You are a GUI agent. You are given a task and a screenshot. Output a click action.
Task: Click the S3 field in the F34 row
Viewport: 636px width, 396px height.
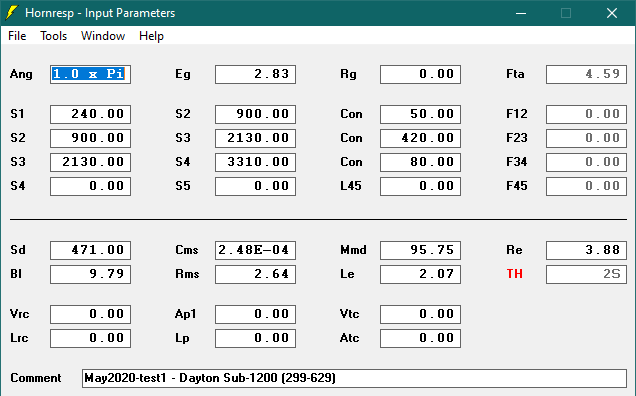click(90, 162)
